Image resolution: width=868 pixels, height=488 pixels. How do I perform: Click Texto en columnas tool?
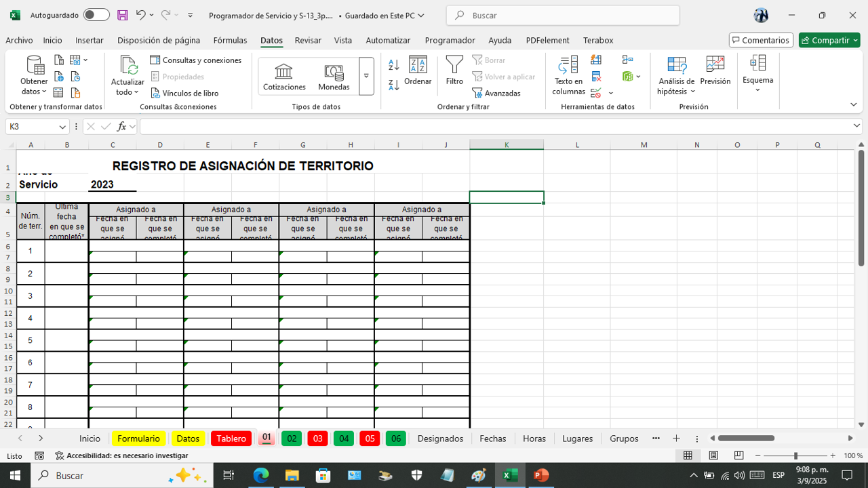[x=568, y=75]
